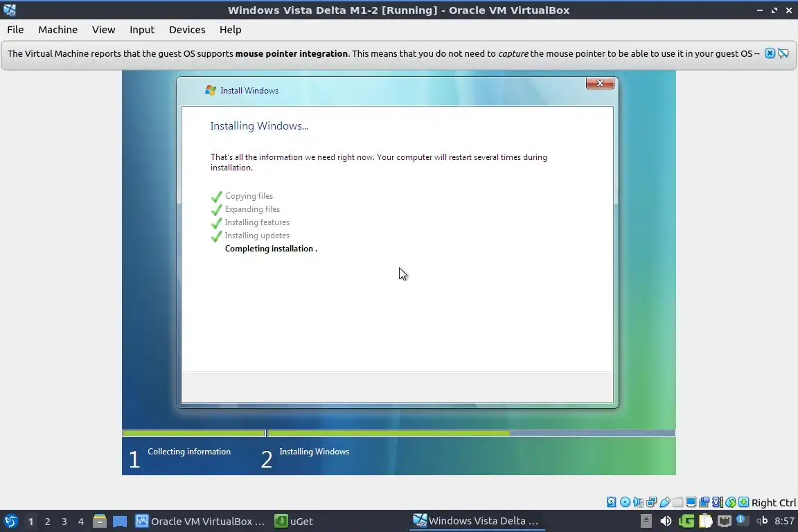The height and width of the screenshot is (532, 798).
Task: Switch to the uGet taskbar window
Action: coord(294,521)
